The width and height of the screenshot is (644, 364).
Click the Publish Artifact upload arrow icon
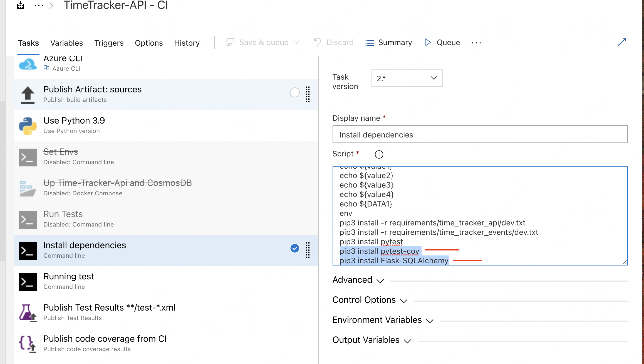[x=28, y=95]
